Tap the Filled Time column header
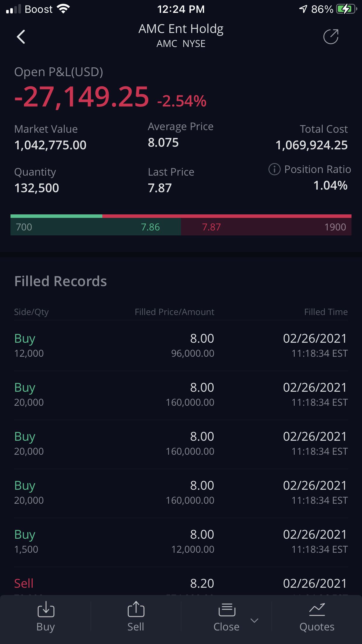362x644 pixels. (326, 312)
